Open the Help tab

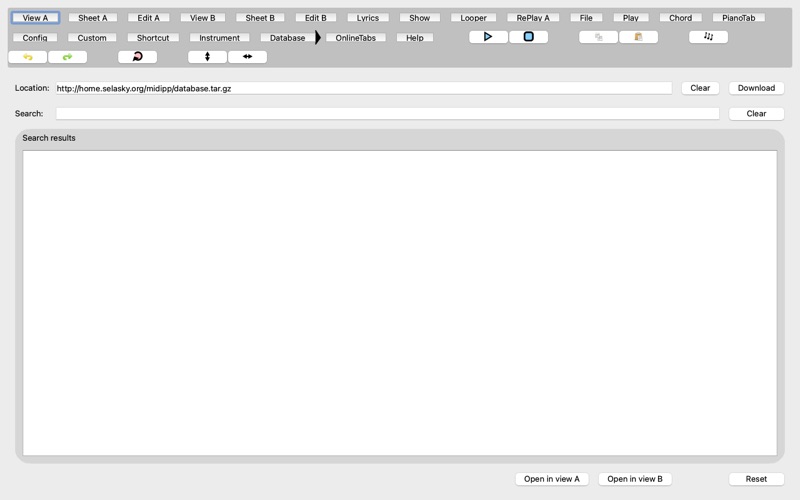coord(415,38)
